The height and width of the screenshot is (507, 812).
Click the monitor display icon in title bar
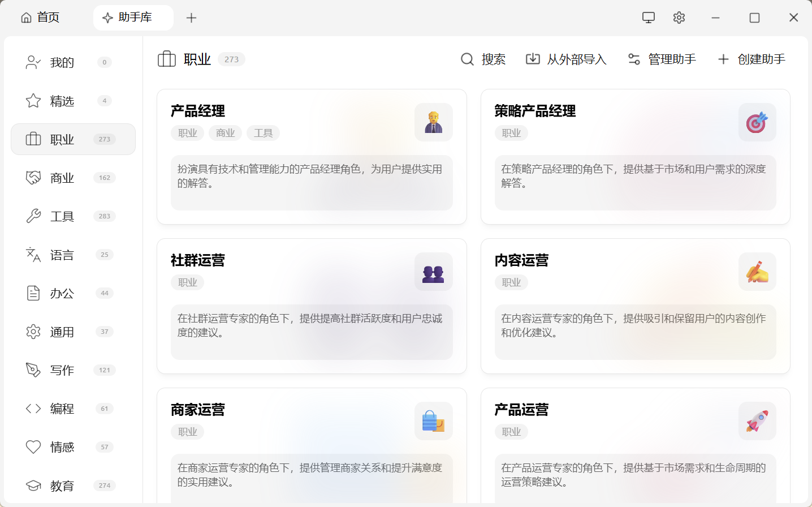pyautogui.click(x=649, y=18)
